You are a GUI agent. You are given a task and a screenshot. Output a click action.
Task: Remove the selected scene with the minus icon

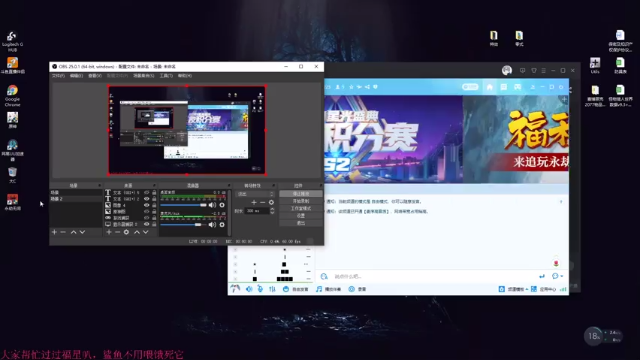[x=63, y=232]
